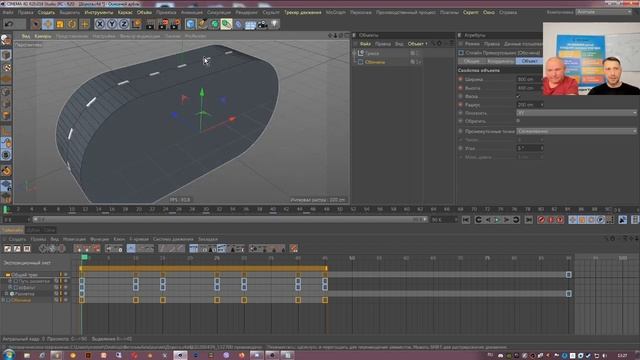This screenshot has width=640, height=360.
Task: Open the layout dropdown at top right
Action: tap(603, 12)
